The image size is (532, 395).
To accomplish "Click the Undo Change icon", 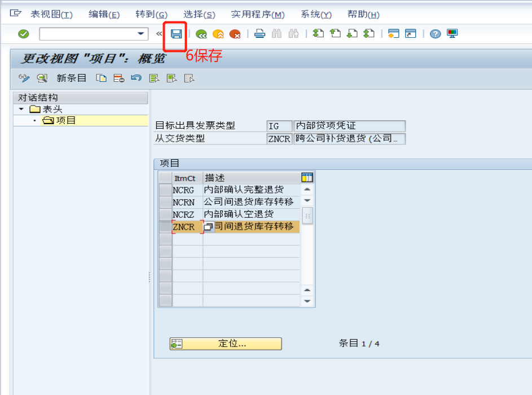I will pos(137,78).
